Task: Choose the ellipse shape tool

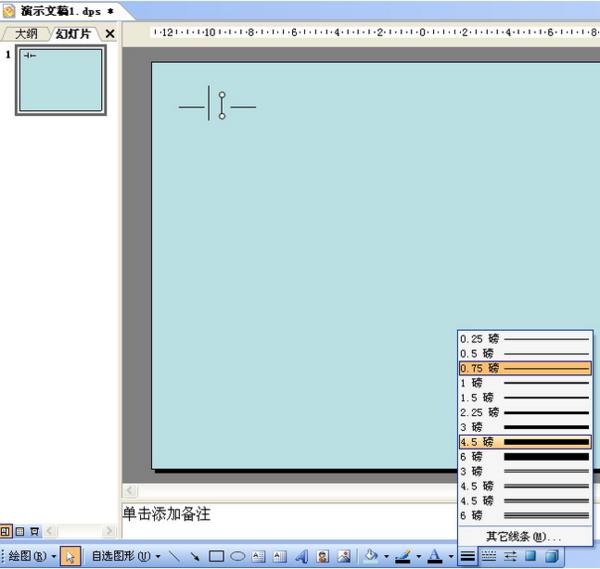Action: point(238,556)
